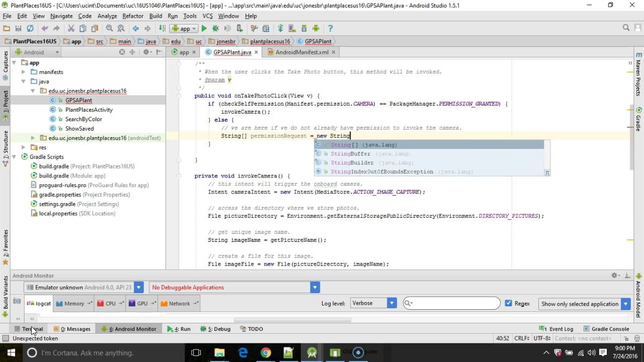Screen dimensions: 644x362
Task: Click the Search Everywhere magnifier icon
Action: click(x=626, y=28)
